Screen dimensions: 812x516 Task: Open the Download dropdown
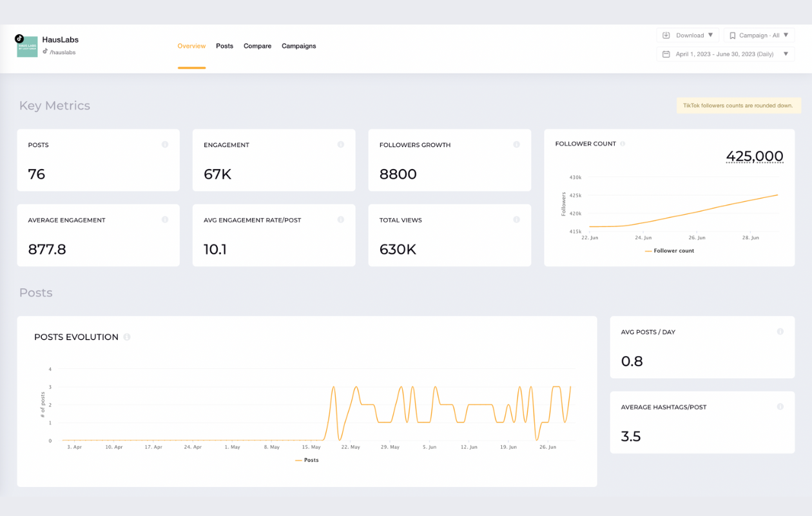(x=688, y=35)
